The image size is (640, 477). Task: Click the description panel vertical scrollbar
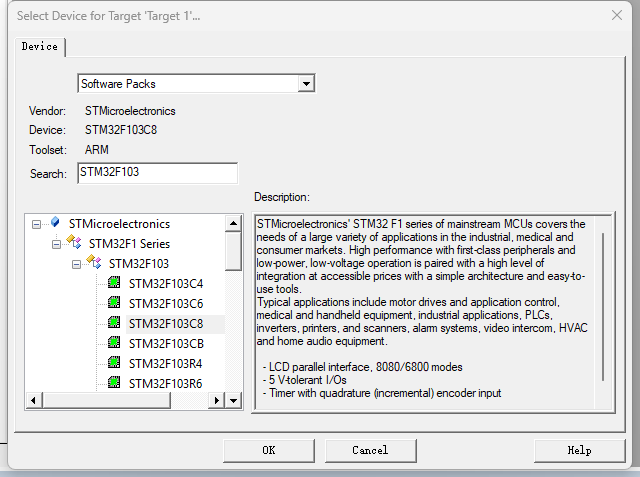[x=603, y=307]
